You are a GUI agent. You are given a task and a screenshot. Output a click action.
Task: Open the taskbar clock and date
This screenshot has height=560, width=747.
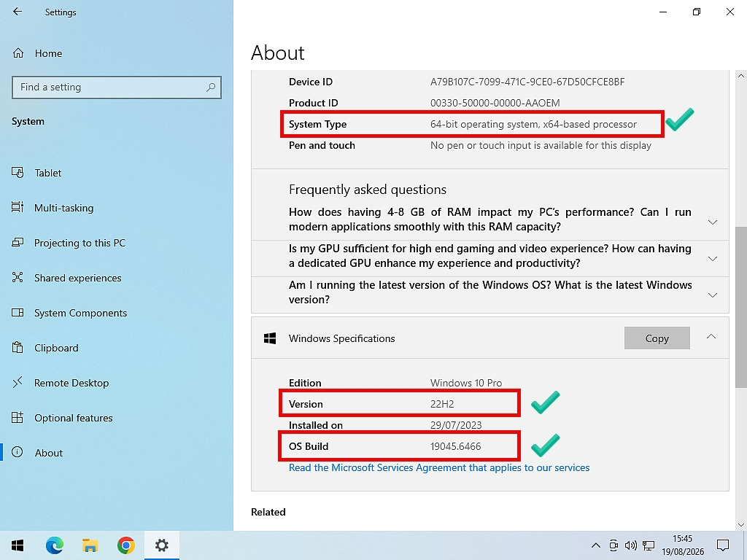pyautogui.click(x=682, y=545)
